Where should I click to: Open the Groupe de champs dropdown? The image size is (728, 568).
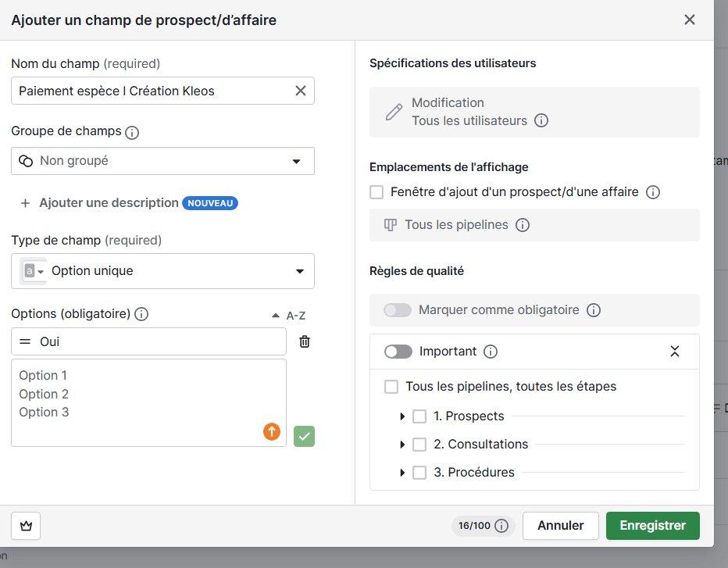pyautogui.click(x=162, y=161)
